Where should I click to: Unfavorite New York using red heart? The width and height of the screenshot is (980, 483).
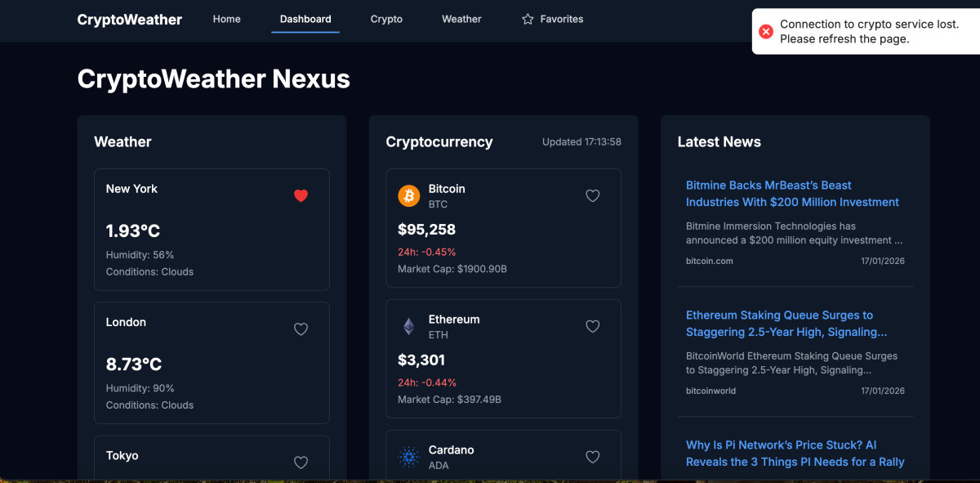pos(301,195)
